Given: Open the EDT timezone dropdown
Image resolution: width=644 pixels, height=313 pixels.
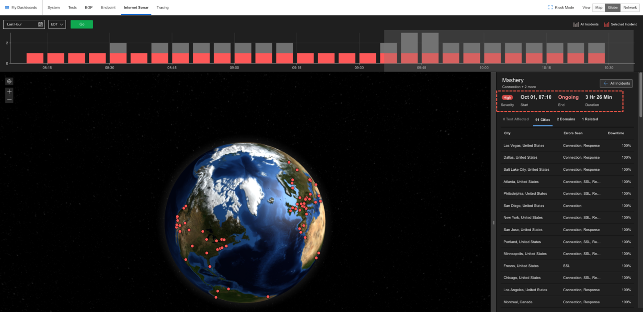Looking at the screenshot, I should [x=57, y=24].
